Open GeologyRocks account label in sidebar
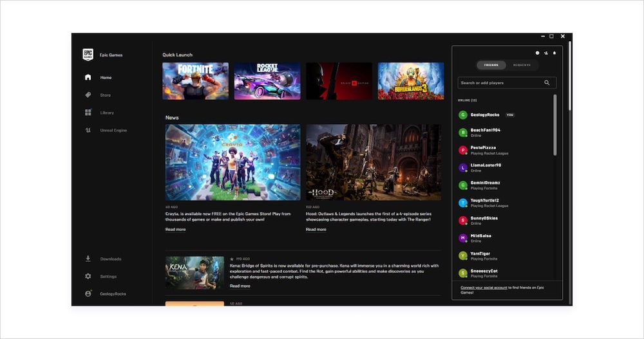The width and height of the screenshot is (644, 339). click(x=113, y=294)
